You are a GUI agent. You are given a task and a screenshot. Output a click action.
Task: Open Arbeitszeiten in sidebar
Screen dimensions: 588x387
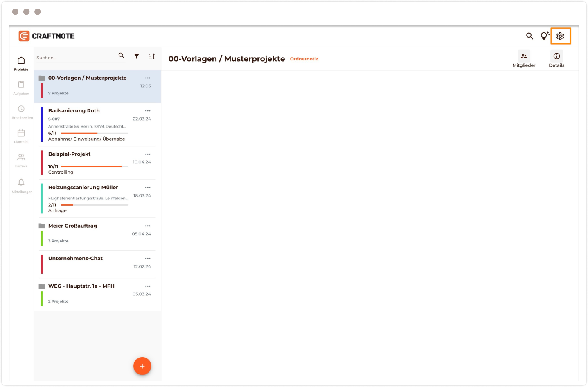(x=21, y=112)
